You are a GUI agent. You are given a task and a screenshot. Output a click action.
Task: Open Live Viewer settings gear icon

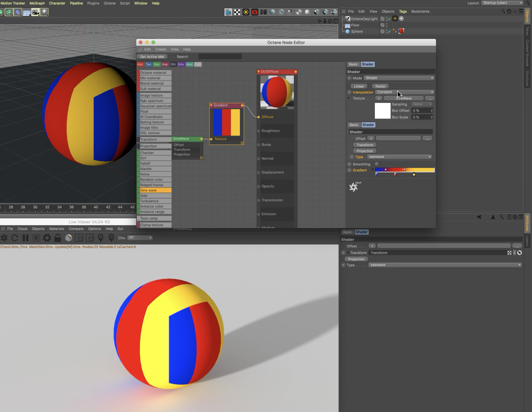click(x=47, y=238)
